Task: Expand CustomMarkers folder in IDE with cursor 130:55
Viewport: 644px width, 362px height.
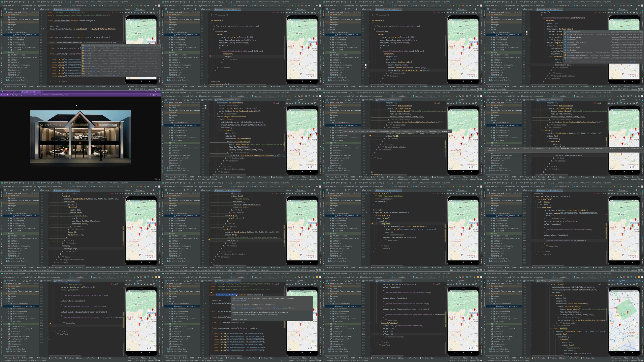Action: point(492,218)
